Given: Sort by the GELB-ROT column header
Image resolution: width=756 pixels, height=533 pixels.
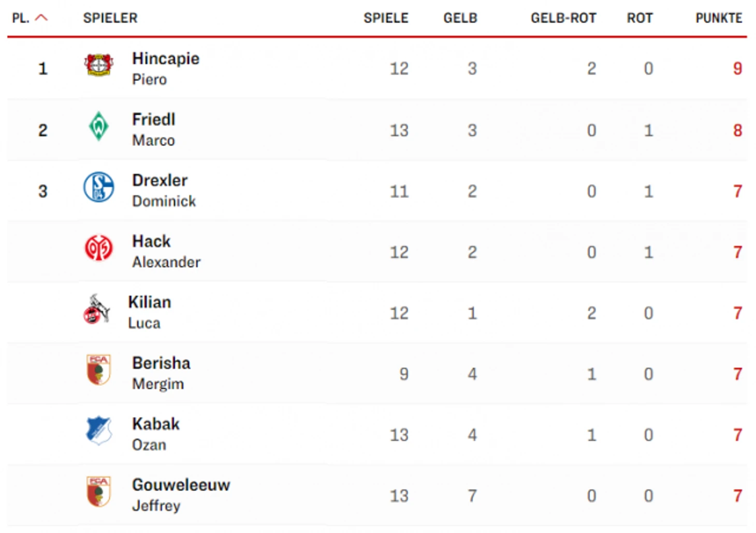Looking at the screenshot, I should [563, 18].
